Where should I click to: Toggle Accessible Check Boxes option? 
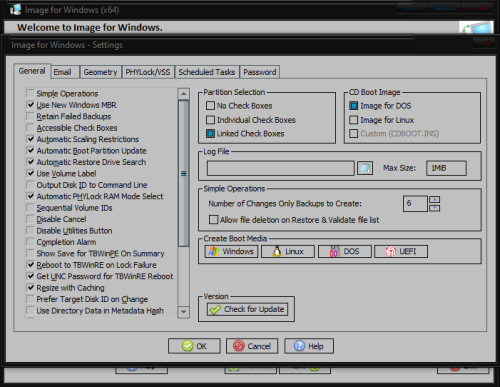click(x=30, y=128)
